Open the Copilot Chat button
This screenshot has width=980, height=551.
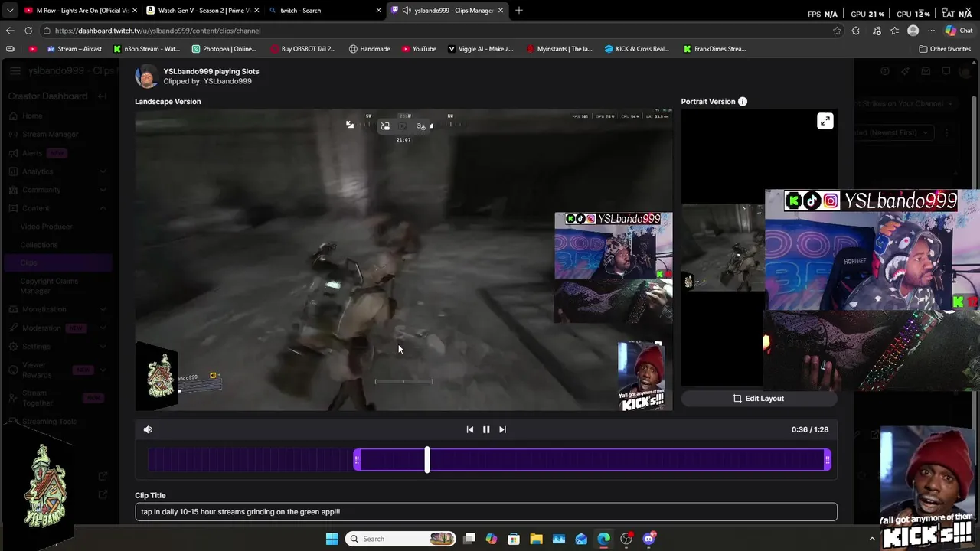point(959,31)
